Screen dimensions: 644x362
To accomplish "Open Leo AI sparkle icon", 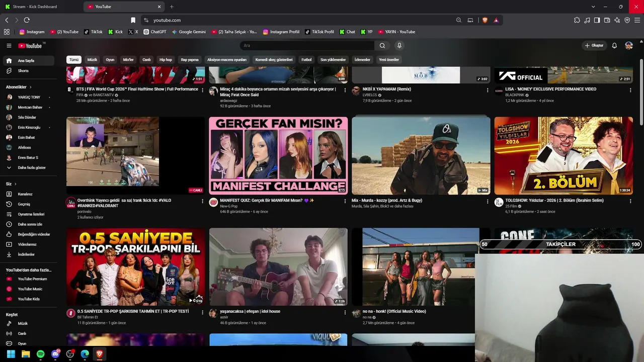I will 617,20.
